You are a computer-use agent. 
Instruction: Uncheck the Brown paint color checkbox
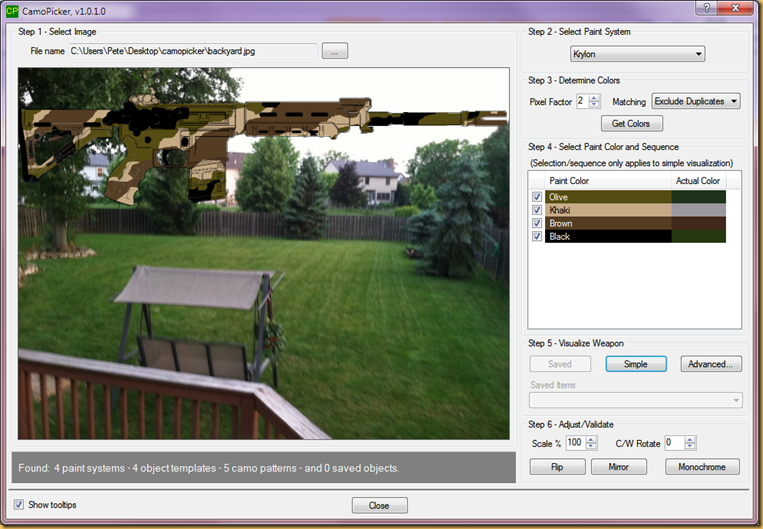point(537,223)
